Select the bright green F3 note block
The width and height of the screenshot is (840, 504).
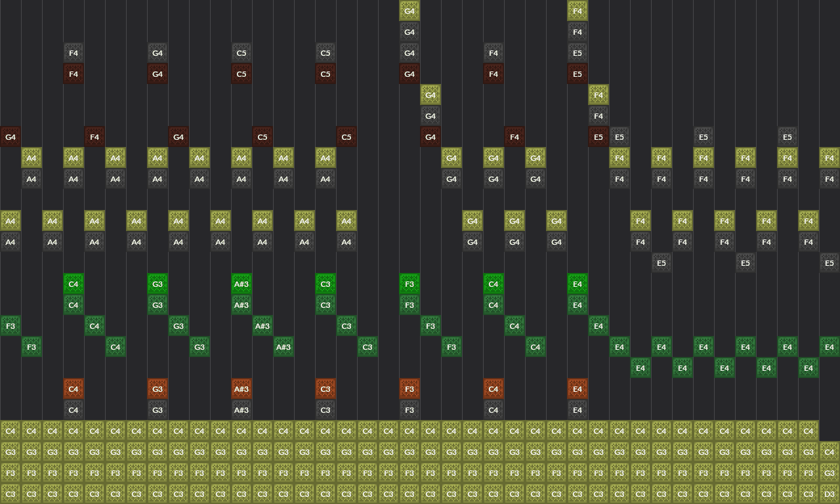(409, 284)
